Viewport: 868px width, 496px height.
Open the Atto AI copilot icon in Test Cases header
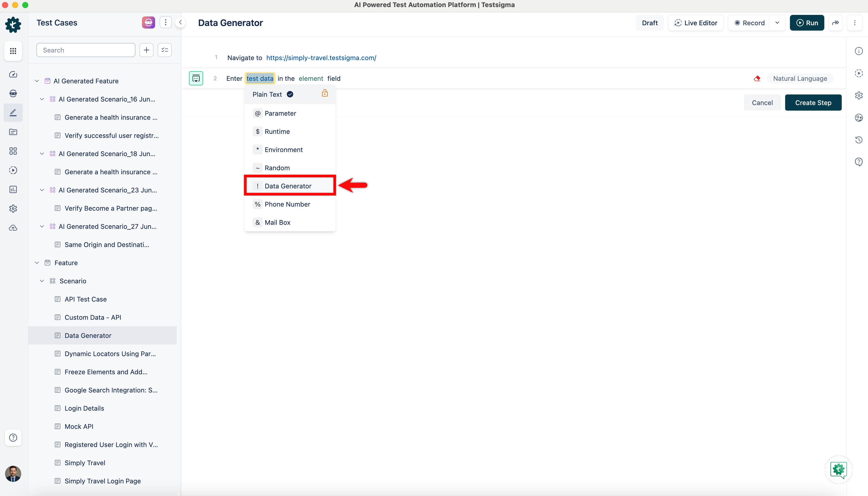(148, 22)
